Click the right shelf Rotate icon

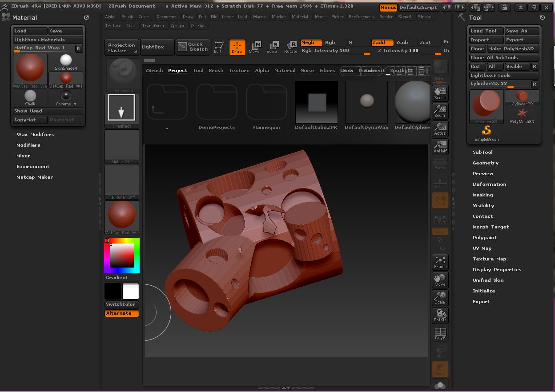click(440, 315)
